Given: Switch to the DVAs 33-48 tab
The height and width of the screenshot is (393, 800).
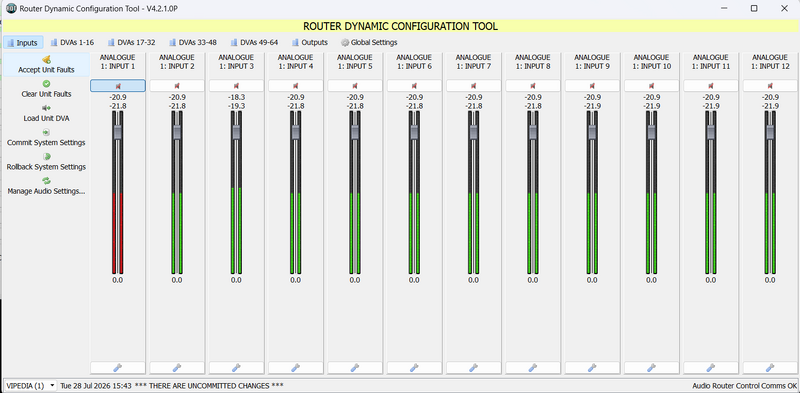Looking at the screenshot, I should click(193, 42).
